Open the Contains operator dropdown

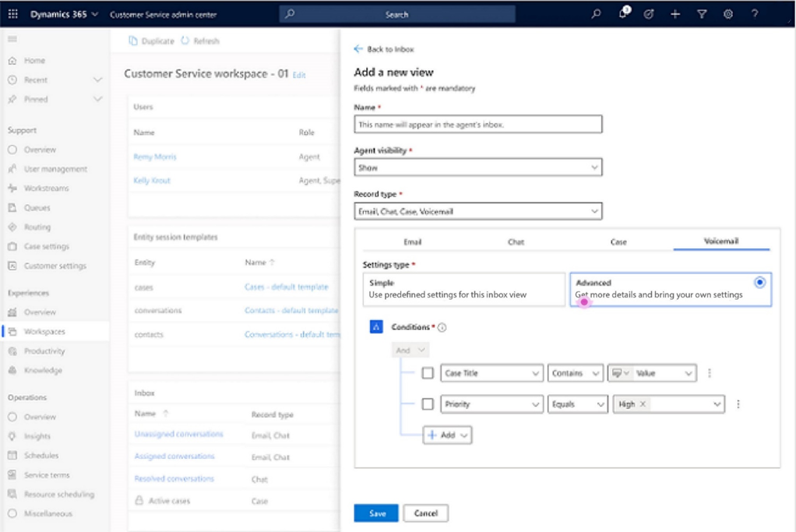pyautogui.click(x=576, y=374)
